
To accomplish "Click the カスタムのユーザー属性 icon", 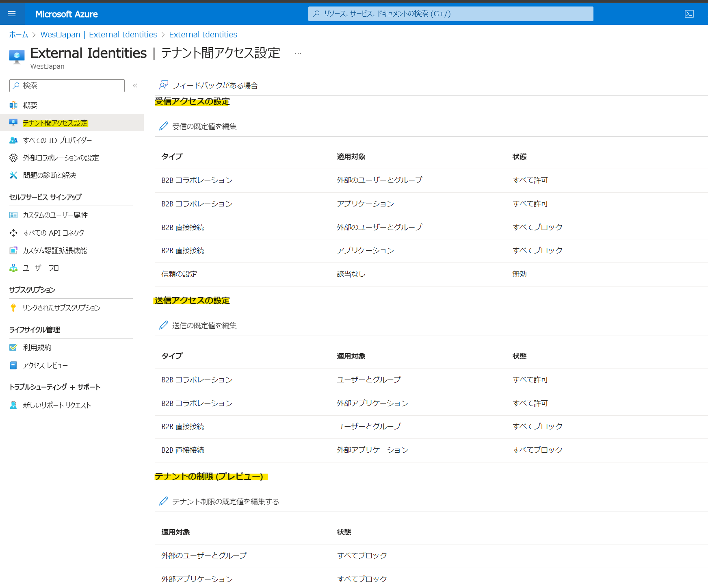I will (13, 215).
